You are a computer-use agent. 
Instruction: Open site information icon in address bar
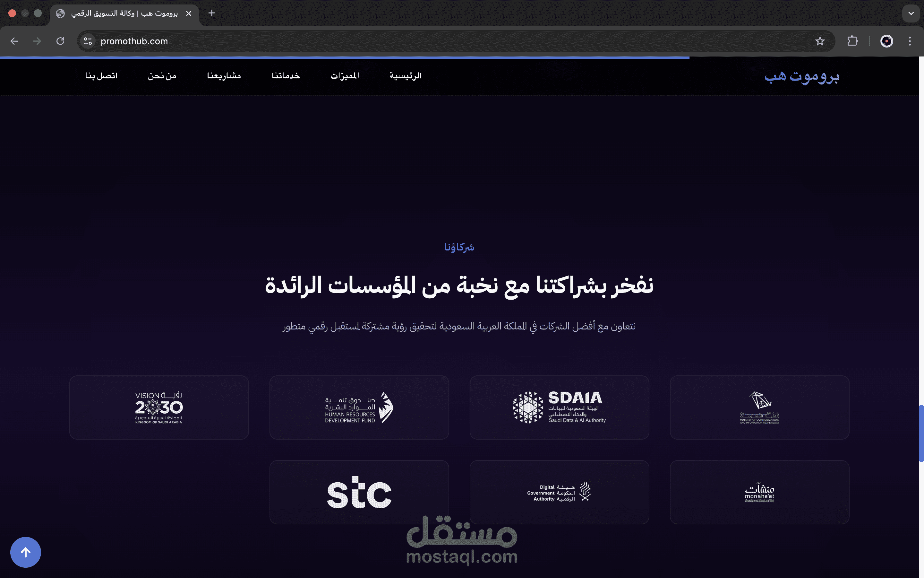coord(88,41)
